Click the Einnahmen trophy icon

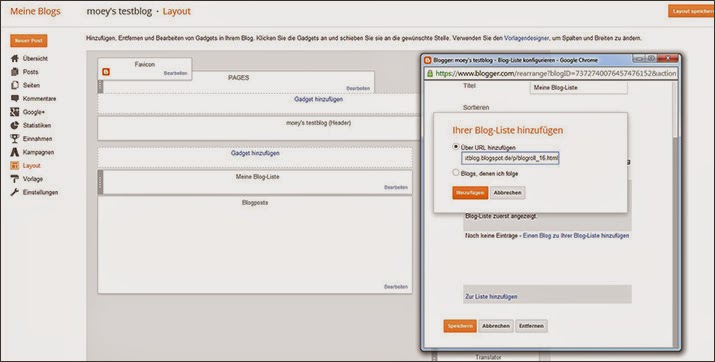[15, 139]
